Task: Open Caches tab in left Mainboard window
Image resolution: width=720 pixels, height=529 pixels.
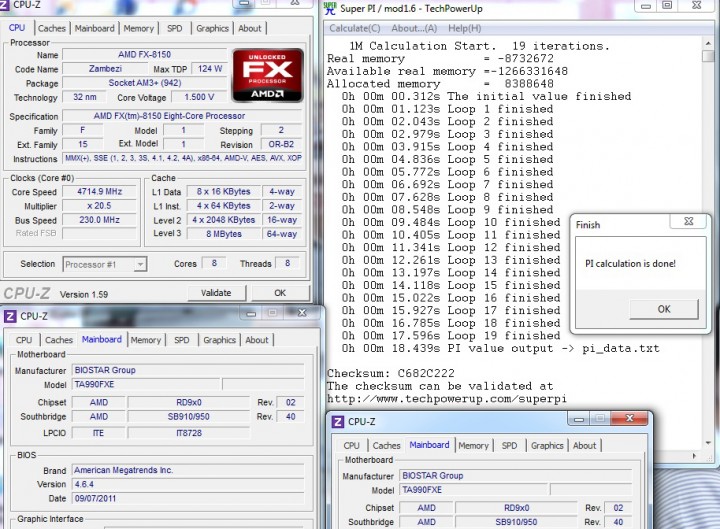Action: [x=59, y=340]
